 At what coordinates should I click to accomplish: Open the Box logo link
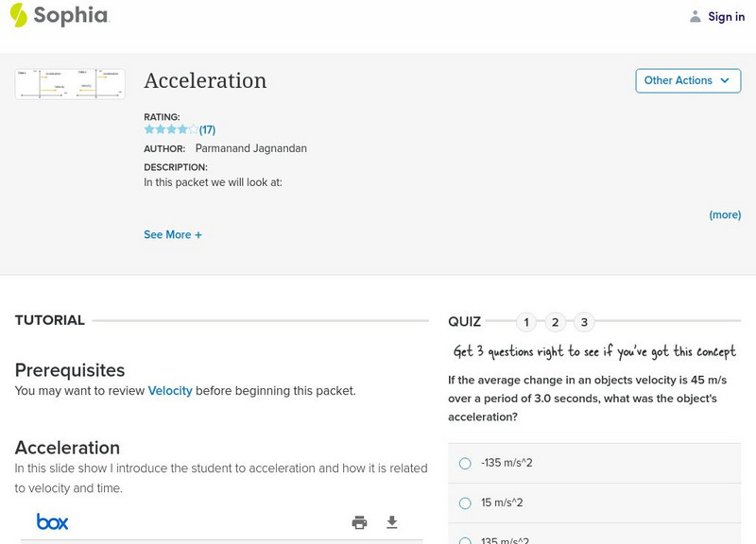(x=52, y=521)
